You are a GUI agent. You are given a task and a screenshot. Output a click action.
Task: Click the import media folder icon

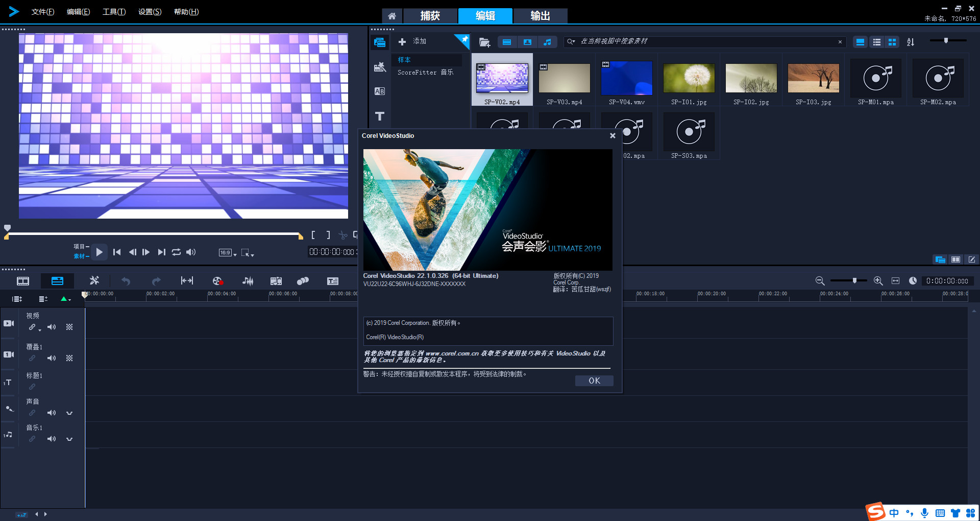click(x=484, y=42)
